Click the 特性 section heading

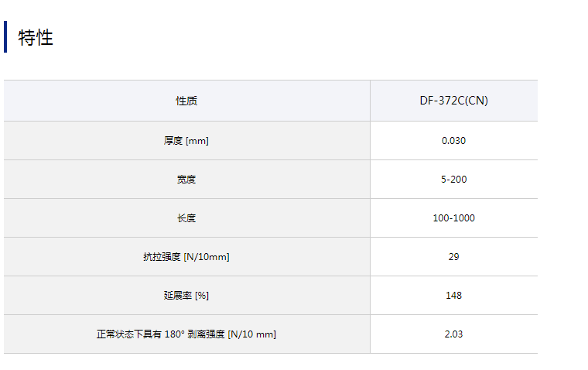pyautogui.click(x=36, y=37)
